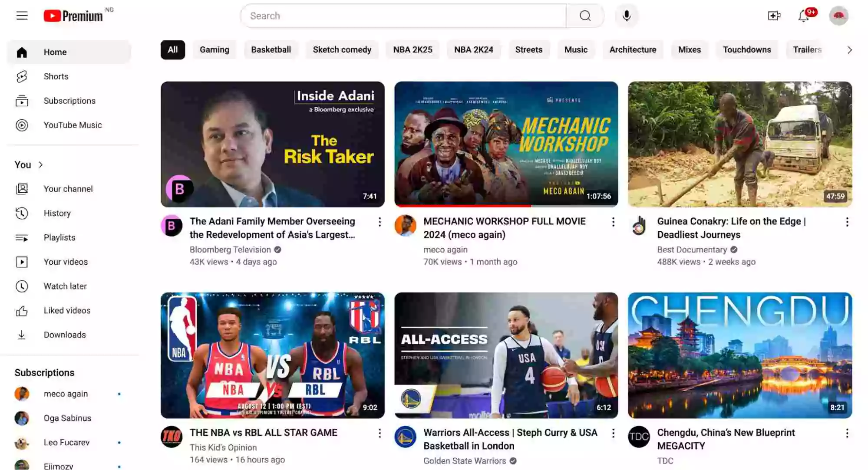Click the arrow to reveal more category chips

849,49
